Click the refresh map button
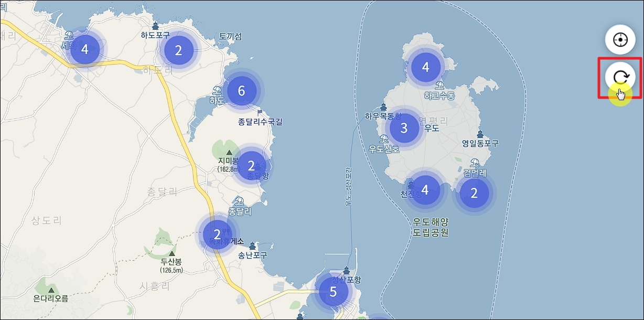Viewport: 644px width, 320px height. click(x=620, y=77)
